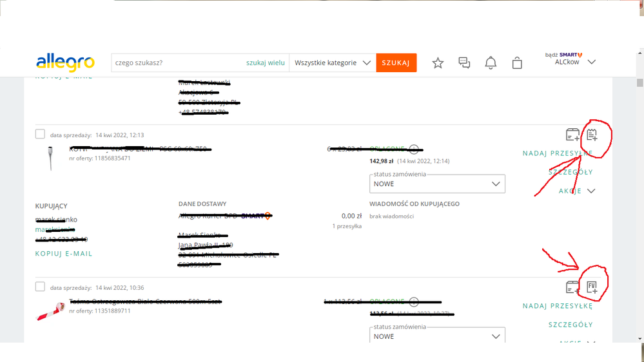Open status zamówienia dropdown of the 12:13 order
Viewport: 644px width, 362px height.
[x=438, y=184]
